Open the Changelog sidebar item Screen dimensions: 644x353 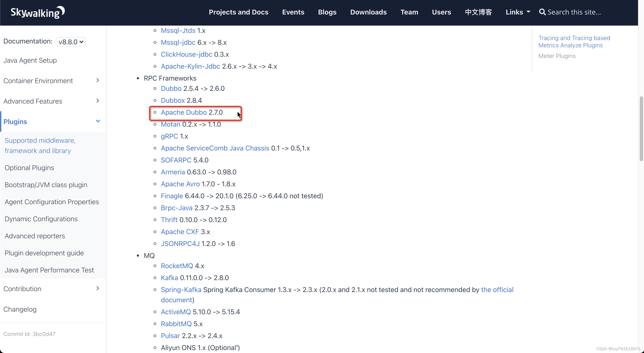[x=20, y=309]
